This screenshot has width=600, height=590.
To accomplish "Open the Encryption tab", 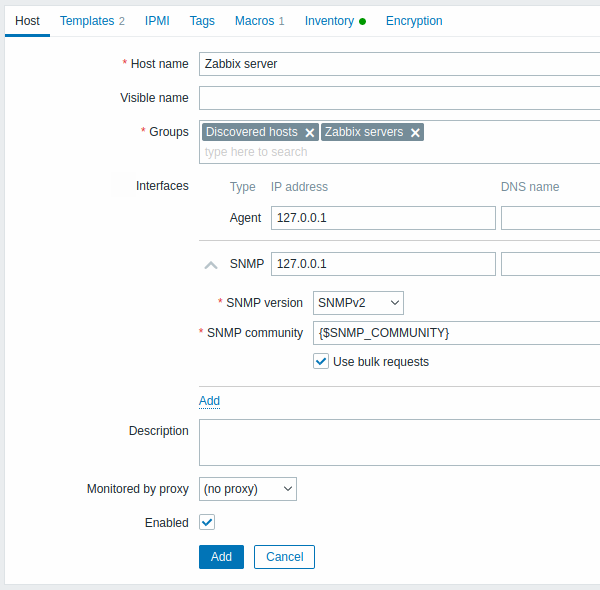I will pyautogui.click(x=414, y=21).
